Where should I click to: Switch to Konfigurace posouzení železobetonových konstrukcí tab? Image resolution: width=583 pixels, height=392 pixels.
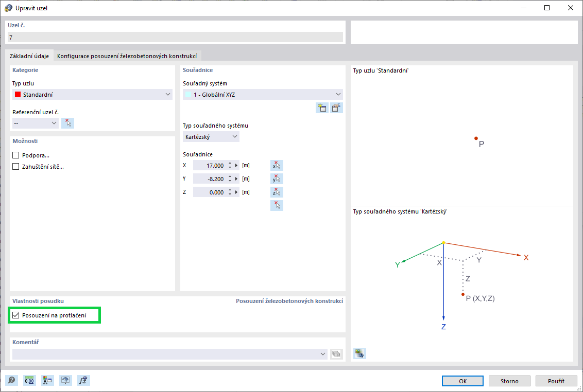click(127, 56)
